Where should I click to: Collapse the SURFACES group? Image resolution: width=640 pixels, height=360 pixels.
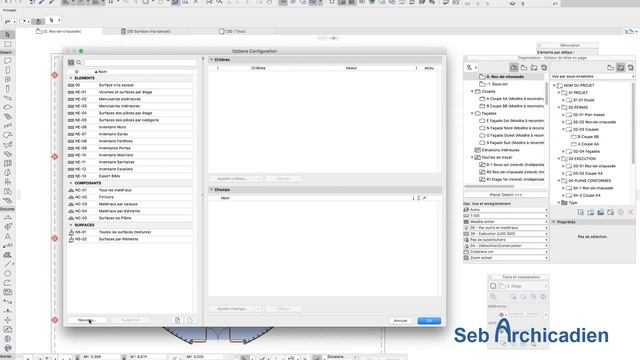[x=71, y=225]
